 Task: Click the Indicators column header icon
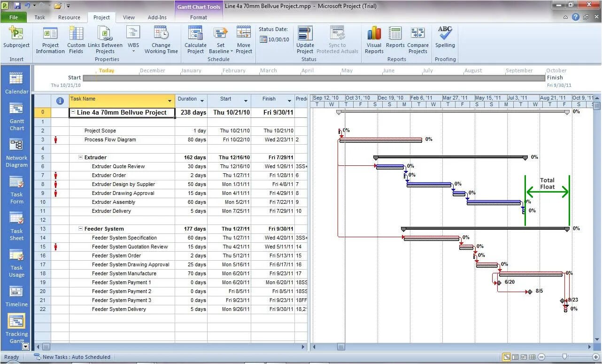pyautogui.click(x=60, y=101)
